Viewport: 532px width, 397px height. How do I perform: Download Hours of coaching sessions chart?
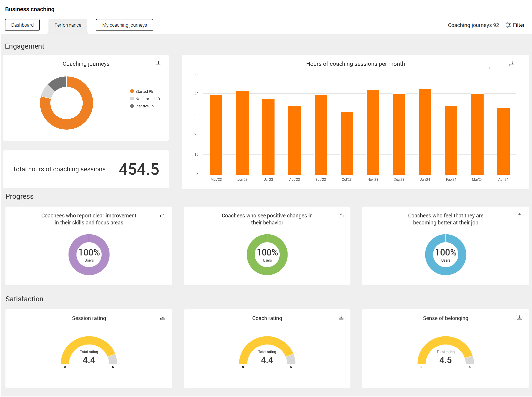512,64
